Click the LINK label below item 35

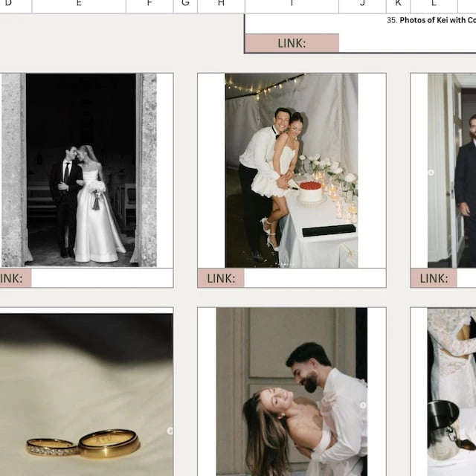[292, 43]
